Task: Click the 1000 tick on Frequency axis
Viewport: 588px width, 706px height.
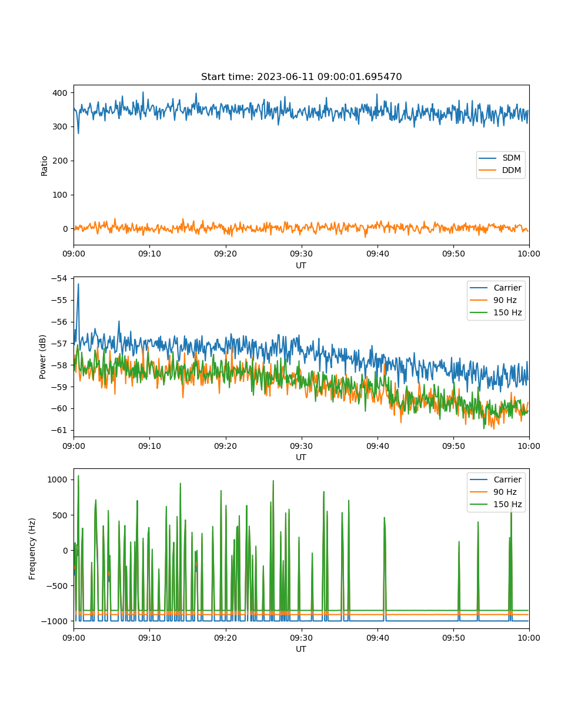Action: (59, 479)
